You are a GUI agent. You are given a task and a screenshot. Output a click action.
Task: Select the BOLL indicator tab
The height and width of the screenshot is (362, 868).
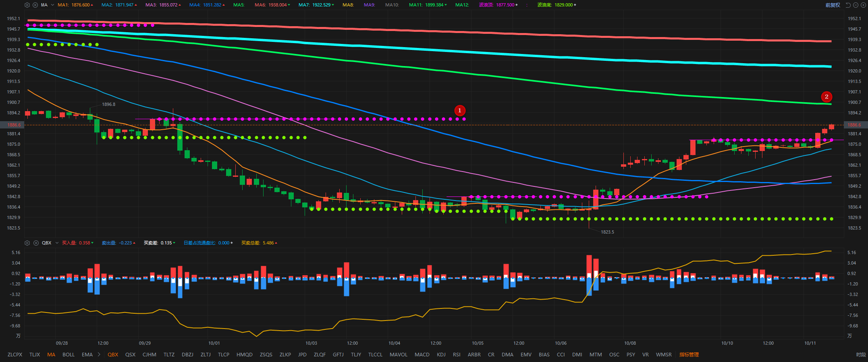[69, 354]
